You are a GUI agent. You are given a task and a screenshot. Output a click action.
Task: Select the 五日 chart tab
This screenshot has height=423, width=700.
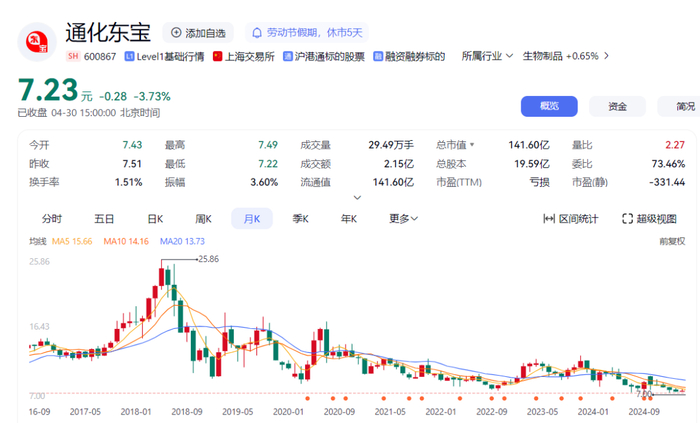click(104, 219)
